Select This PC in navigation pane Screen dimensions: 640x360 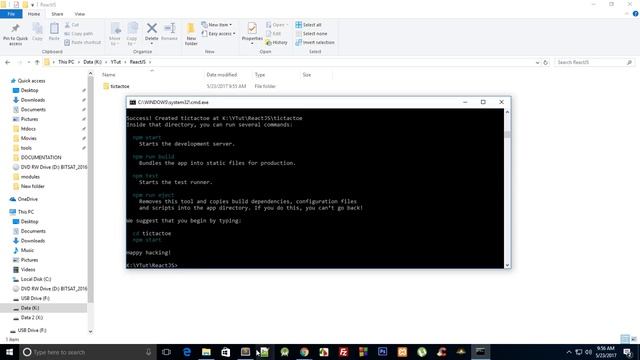click(x=26, y=212)
